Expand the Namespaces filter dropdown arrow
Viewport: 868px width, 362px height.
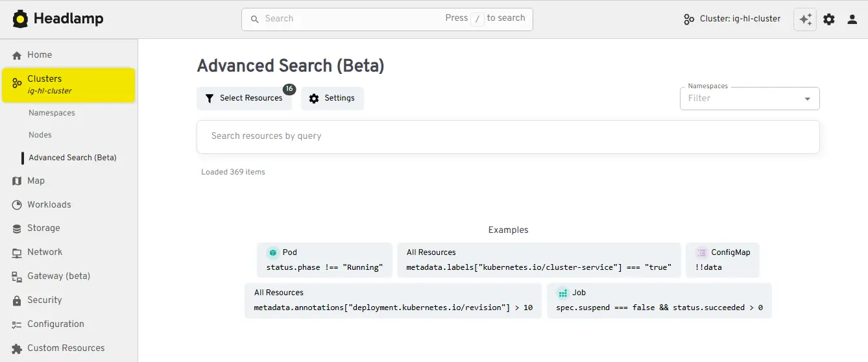pos(808,99)
